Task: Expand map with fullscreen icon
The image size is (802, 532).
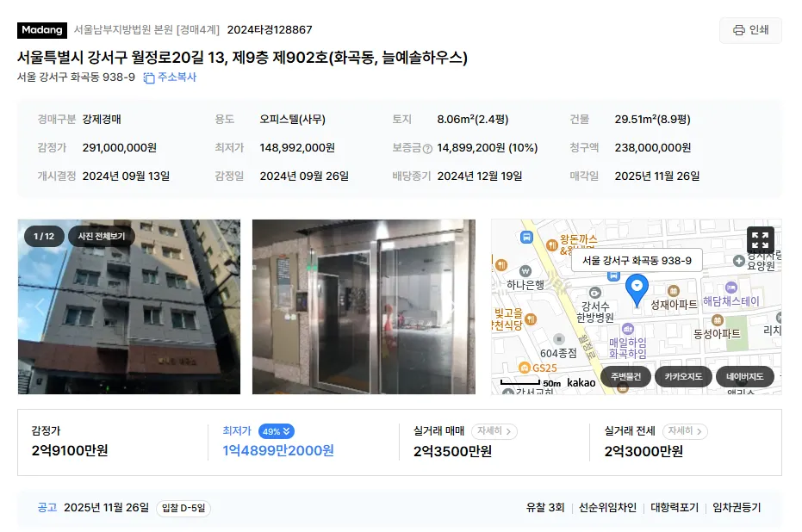Action: (760, 240)
